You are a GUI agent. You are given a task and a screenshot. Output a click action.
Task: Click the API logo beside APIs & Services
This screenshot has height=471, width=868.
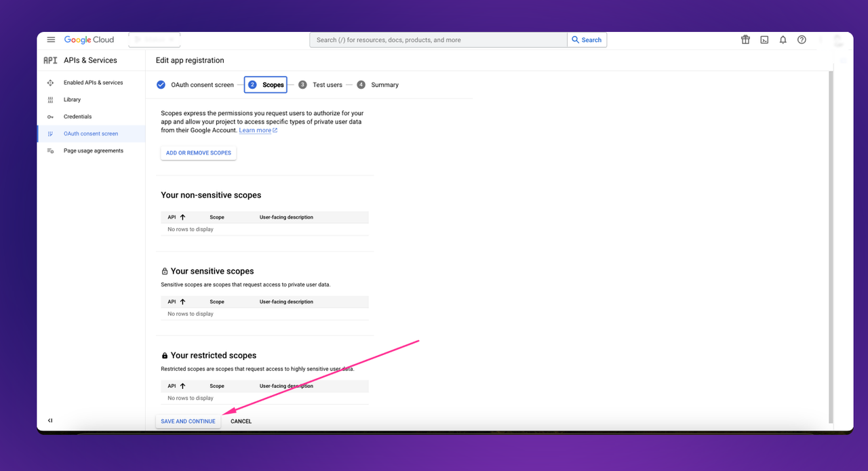pos(50,60)
